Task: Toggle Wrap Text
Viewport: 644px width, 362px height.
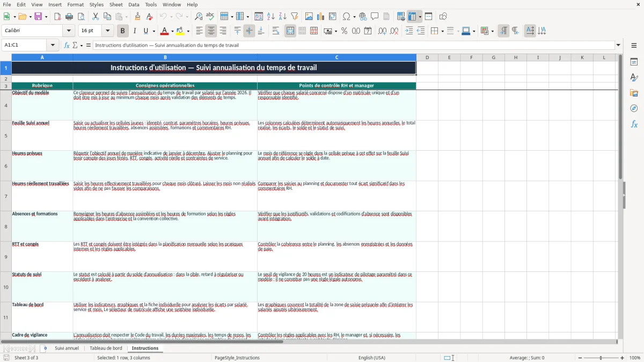Action: tap(276, 31)
